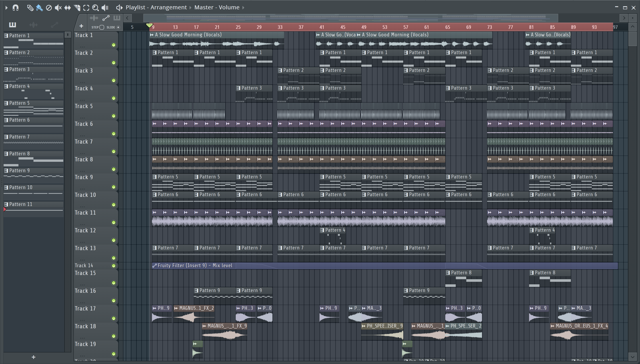Maximize the Playlist window

625,8
